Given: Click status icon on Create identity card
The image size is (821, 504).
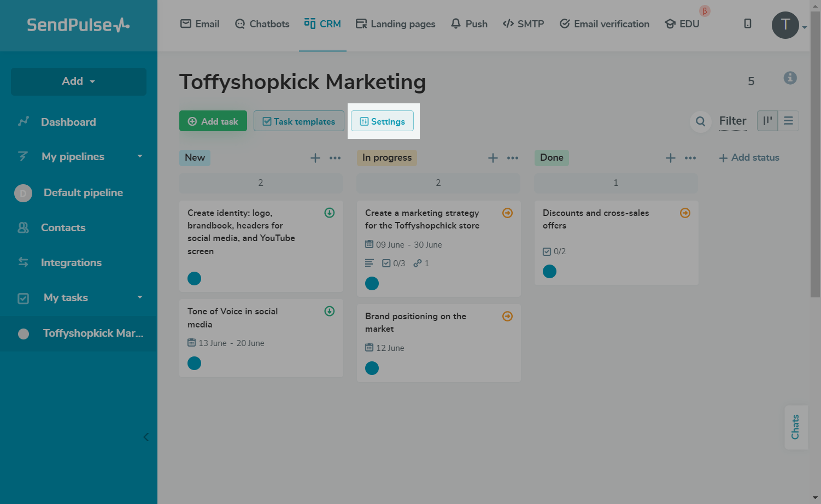Looking at the screenshot, I should 330,213.
